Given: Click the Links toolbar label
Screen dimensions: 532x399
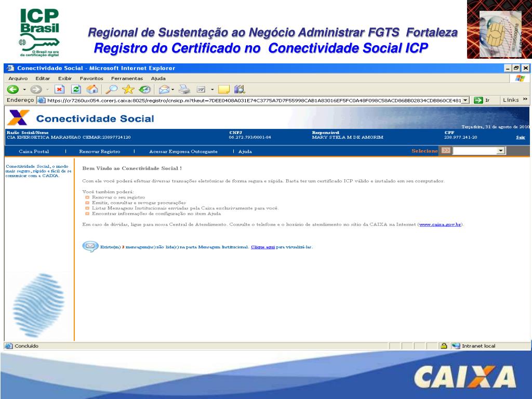Looking at the screenshot, I should tap(511, 100).
